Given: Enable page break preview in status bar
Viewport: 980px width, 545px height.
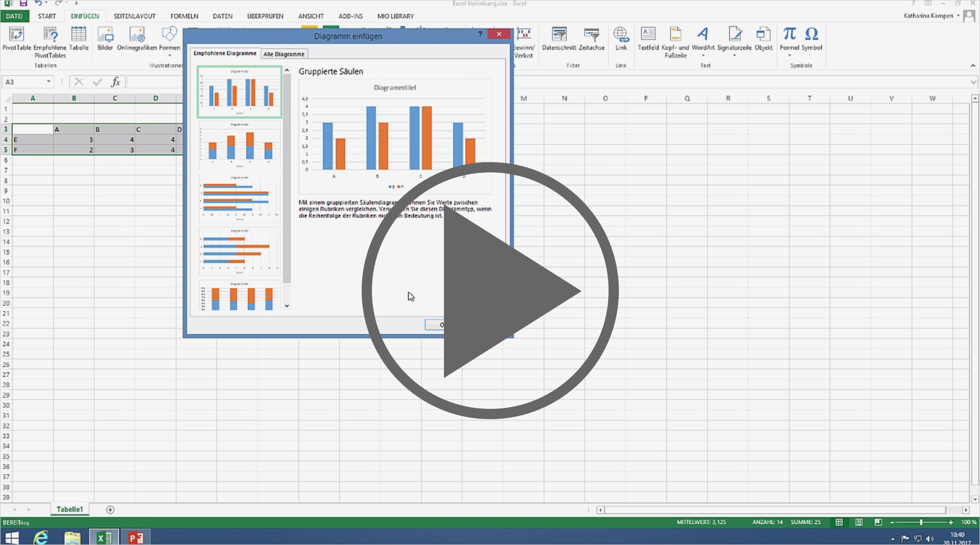Looking at the screenshot, I should click(878, 522).
